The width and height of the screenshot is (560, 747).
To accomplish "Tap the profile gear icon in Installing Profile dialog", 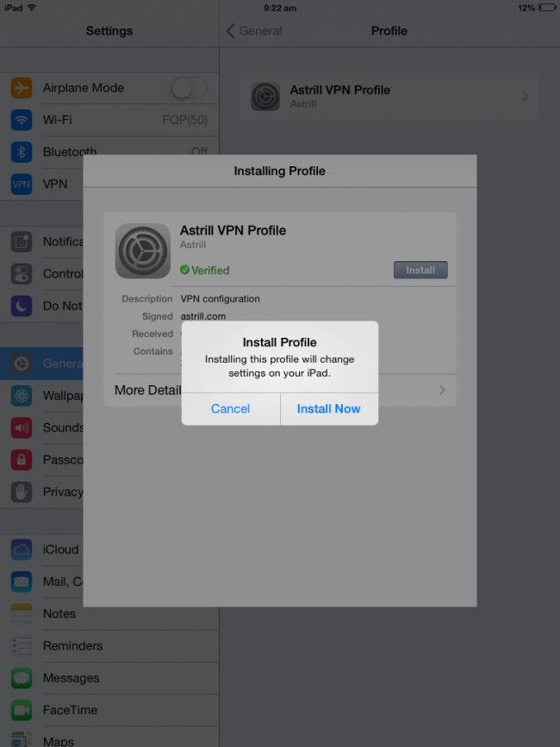I will point(143,251).
